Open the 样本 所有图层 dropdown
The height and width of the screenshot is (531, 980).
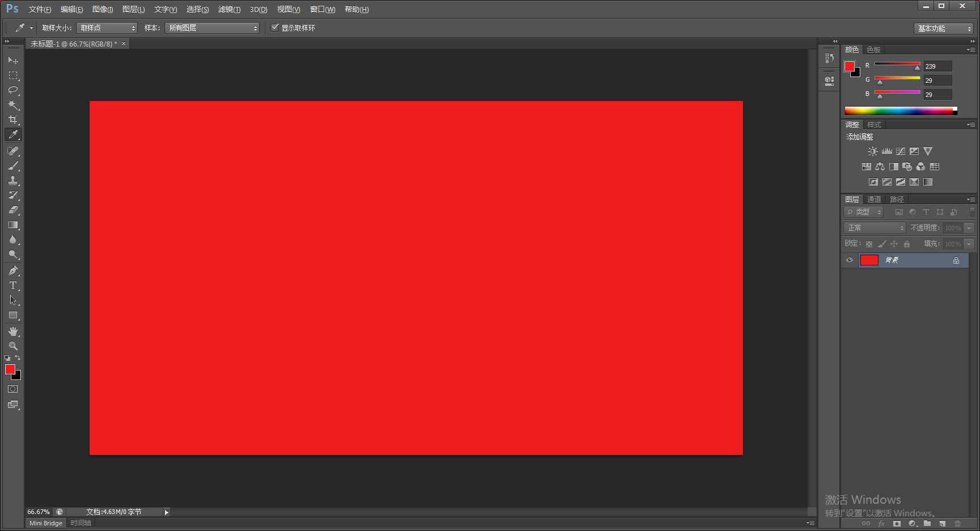(212, 28)
